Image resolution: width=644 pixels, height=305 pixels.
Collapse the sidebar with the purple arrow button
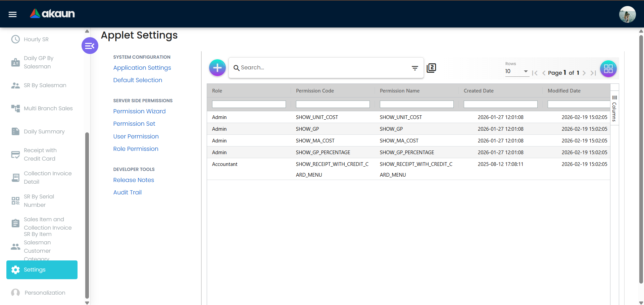(90, 45)
